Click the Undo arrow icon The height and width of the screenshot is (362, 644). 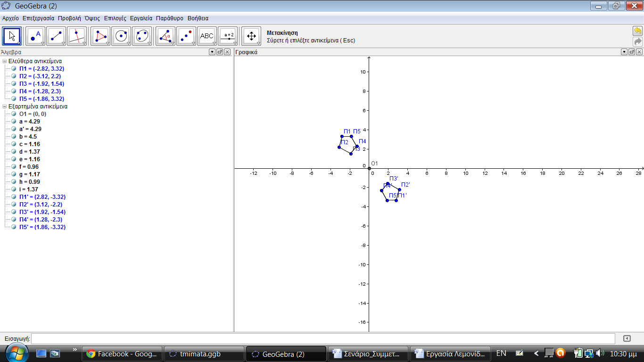[x=637, y=31]
